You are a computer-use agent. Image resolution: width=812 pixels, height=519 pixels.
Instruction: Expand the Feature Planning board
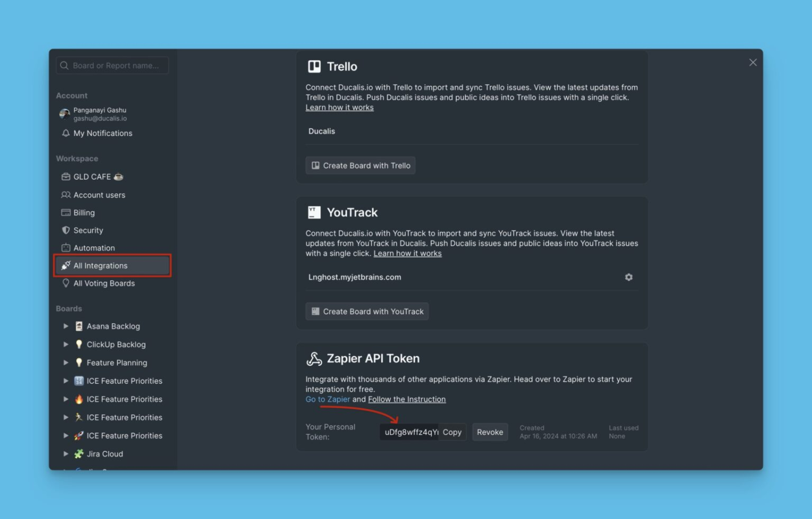(66, 363)
